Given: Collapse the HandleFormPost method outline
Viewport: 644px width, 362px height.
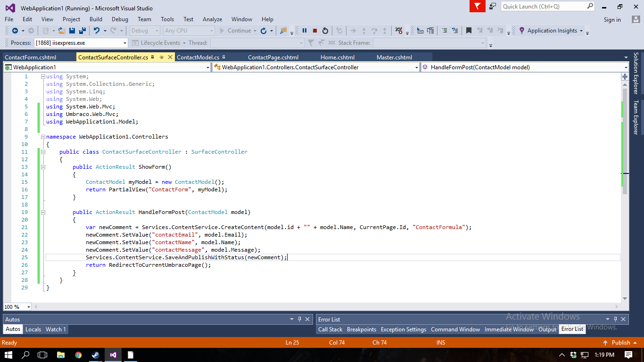Looking at the screenshot, I should (43, 212).
